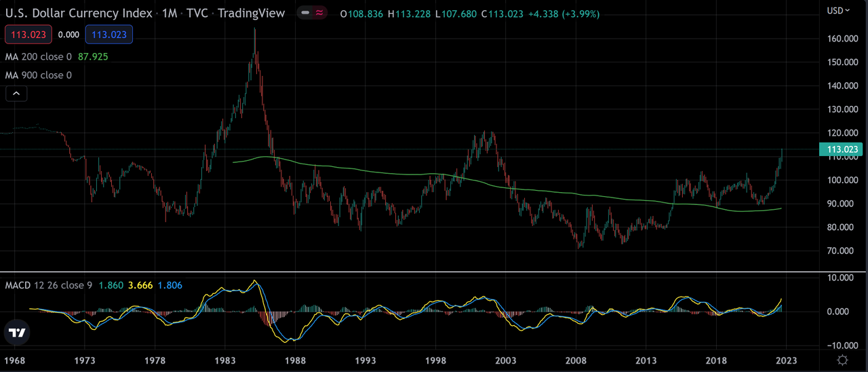Screen dimensions: 868x372
Task: Click the low value L107.680
Action: 457,14
